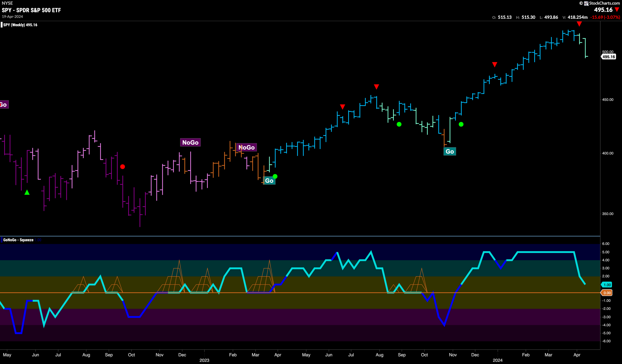This screenshot has height=364, width=622.
Task: Click the green up-triangle marker near May
Action: 27,192
